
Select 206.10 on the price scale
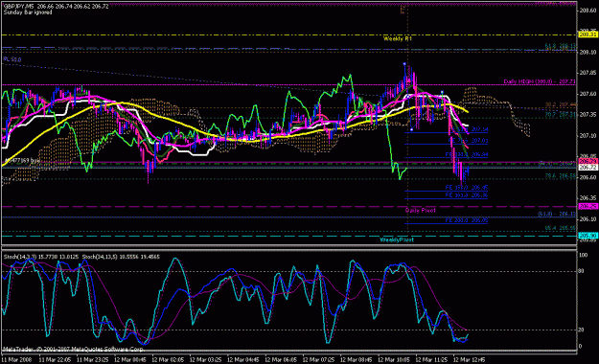coord(587,218)
